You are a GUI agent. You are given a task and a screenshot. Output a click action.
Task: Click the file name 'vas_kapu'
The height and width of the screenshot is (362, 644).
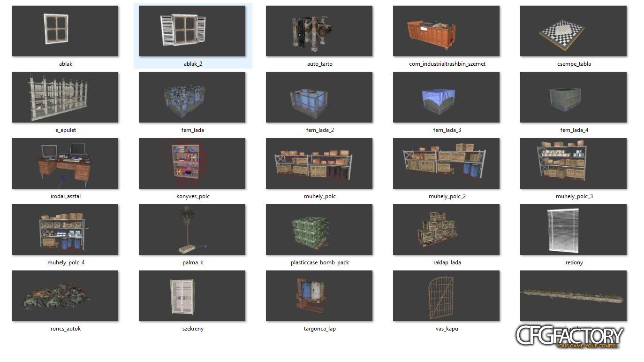(x=447, y=329)
